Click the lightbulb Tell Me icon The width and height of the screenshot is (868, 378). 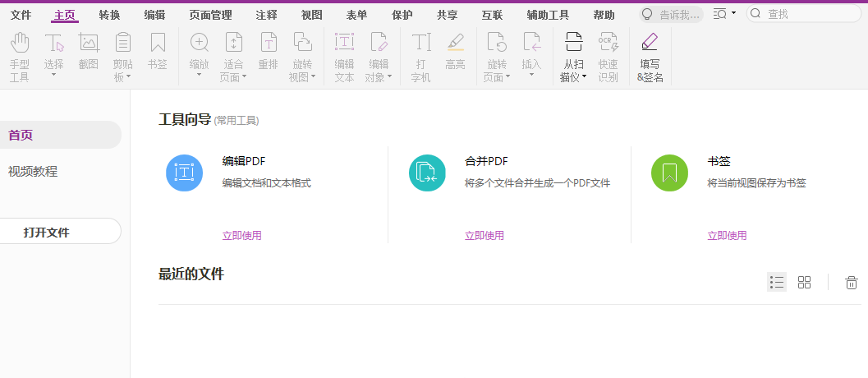647,14
